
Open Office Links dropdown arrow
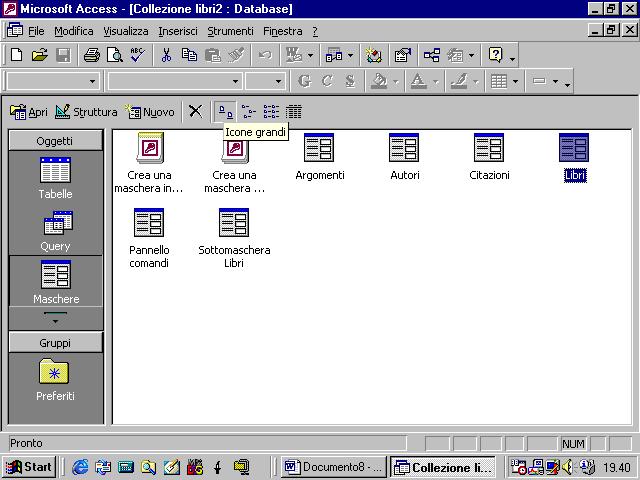(311, 55)
